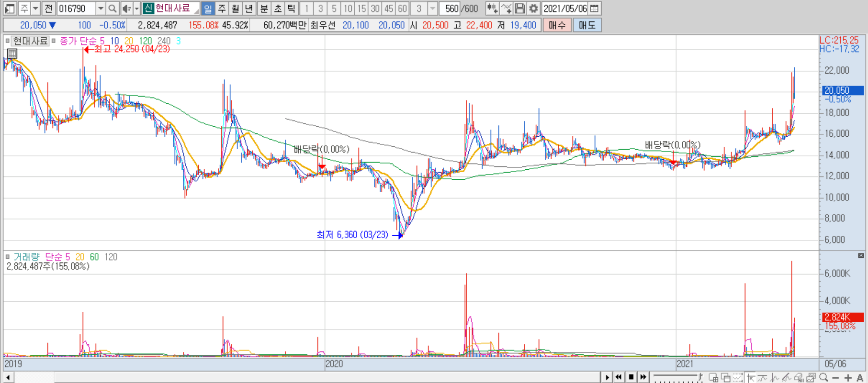868x383 pixels.
Task: Click the speaker sound alert icon
Action: pos(126,9)
